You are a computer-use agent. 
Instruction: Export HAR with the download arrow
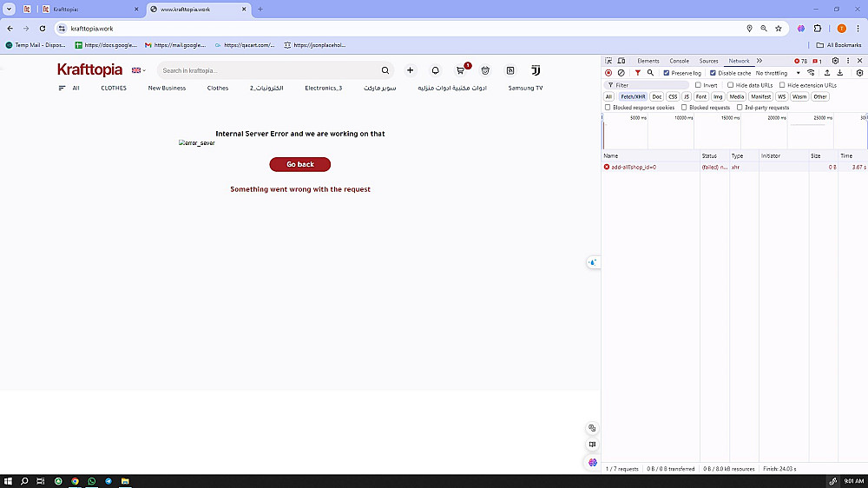[x=839, y=73]
